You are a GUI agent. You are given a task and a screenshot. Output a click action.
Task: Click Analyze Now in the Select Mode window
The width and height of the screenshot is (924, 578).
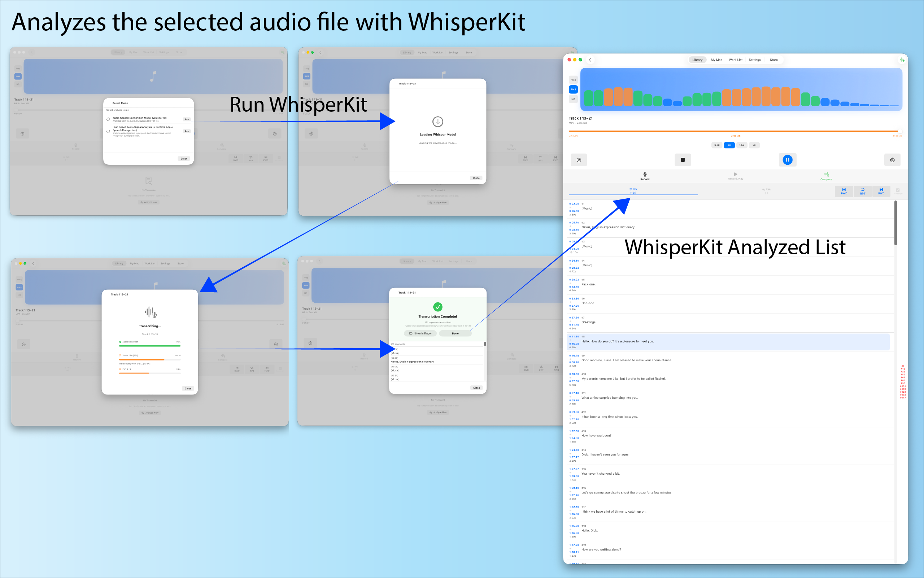point(149,202)
